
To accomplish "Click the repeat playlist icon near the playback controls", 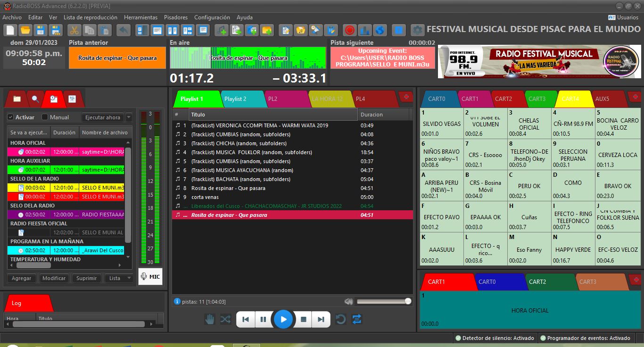I will [x=357, y=319].
